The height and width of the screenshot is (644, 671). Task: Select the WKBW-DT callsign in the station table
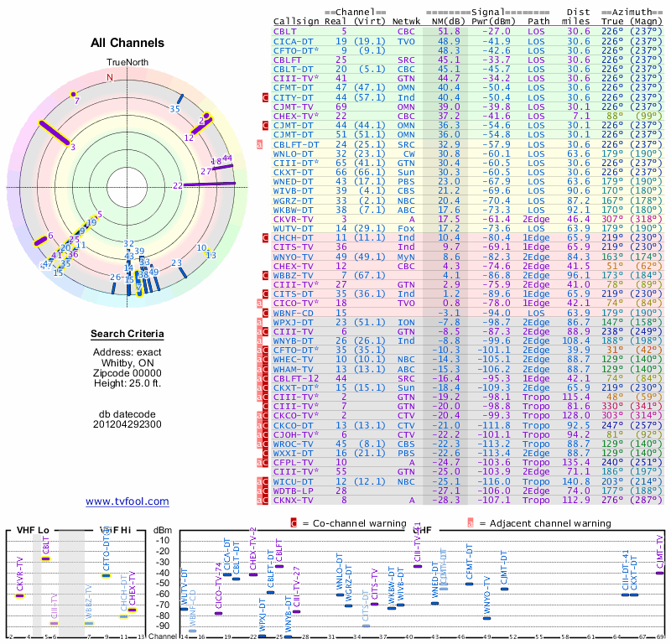pos(294,210)
